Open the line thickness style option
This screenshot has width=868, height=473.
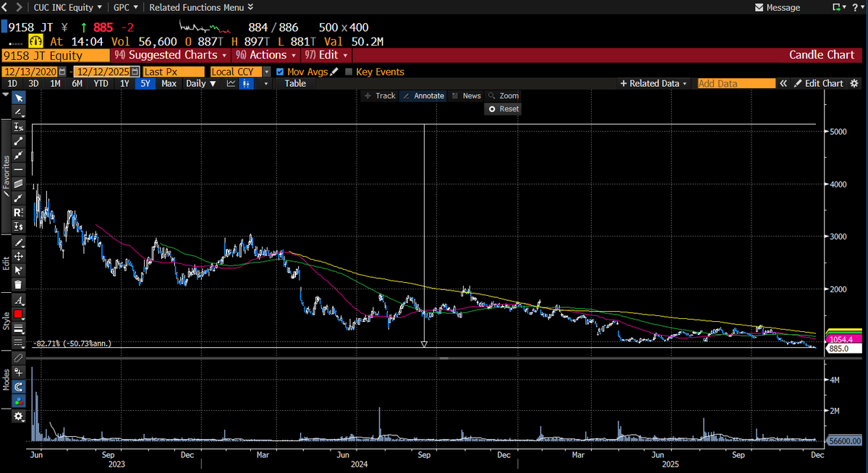[18, 328]
